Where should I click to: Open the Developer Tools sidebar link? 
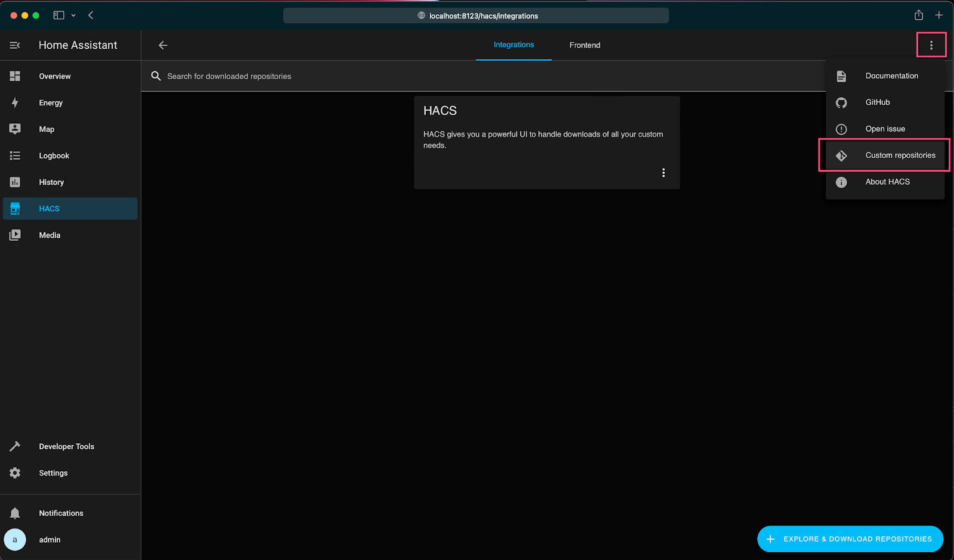(70, 446)
